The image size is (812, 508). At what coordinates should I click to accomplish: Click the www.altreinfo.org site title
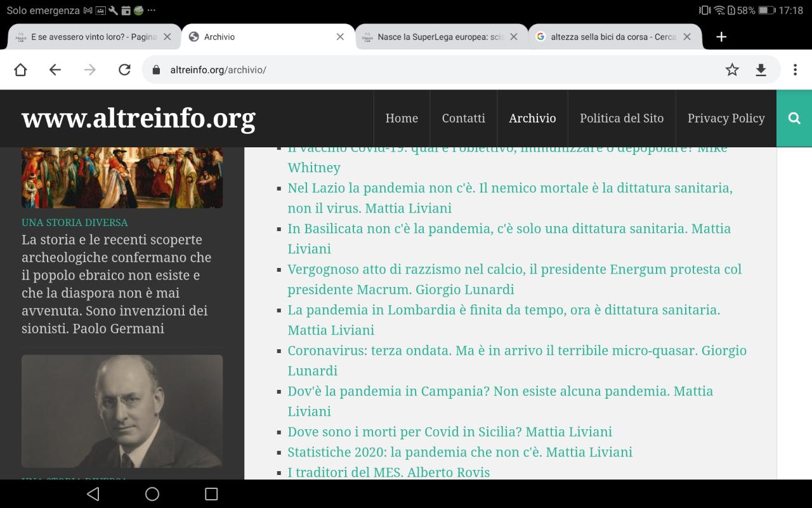(138, 118)
